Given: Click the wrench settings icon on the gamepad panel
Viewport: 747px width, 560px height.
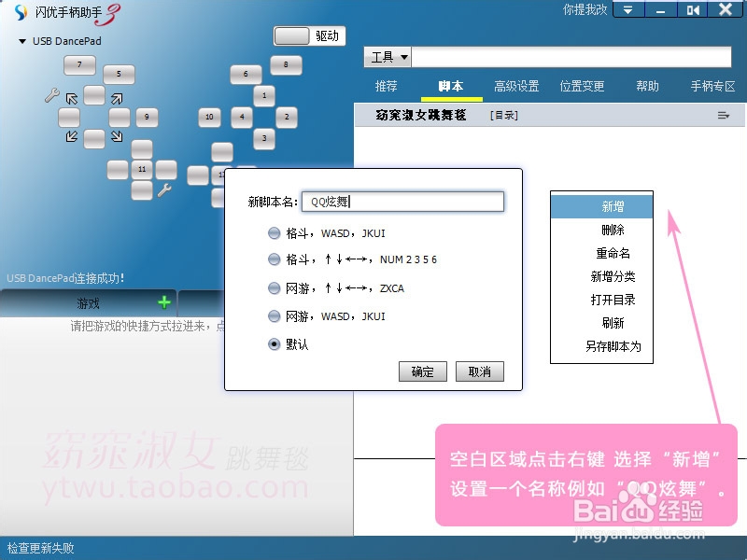Looking at the screenshot, I should (54, 94).
